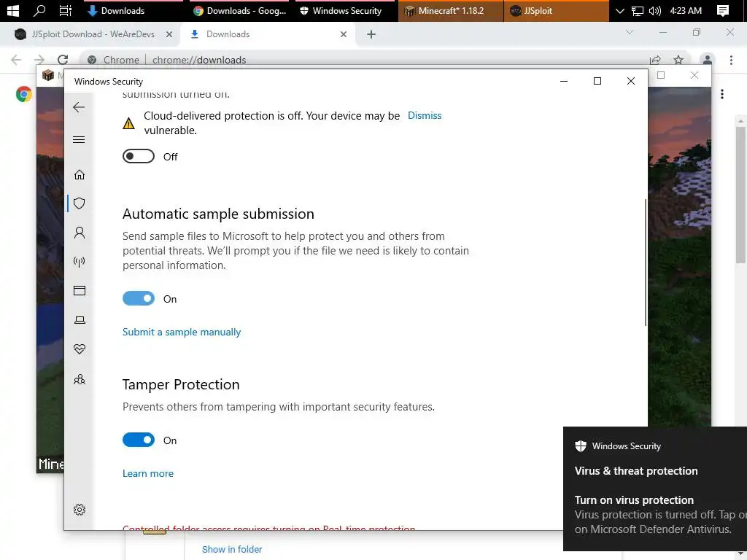Open the Home page in Windows Security sidebar

point(80,175)
